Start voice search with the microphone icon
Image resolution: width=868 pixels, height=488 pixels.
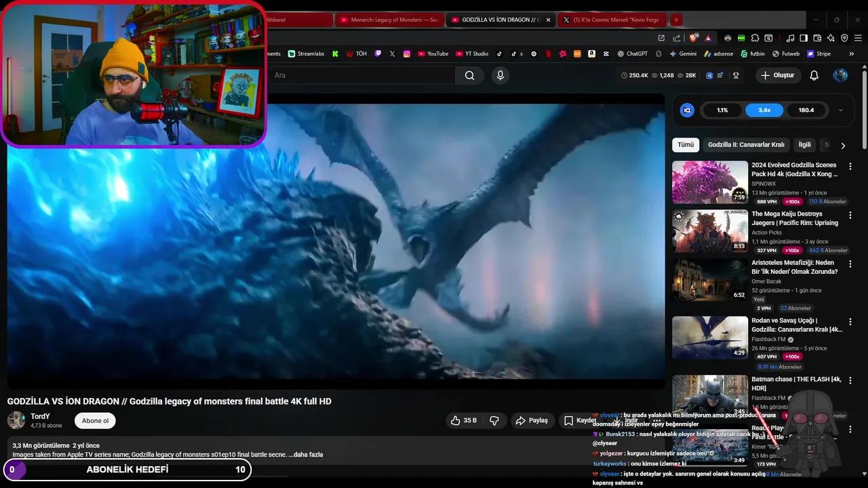tap(500, 75)
